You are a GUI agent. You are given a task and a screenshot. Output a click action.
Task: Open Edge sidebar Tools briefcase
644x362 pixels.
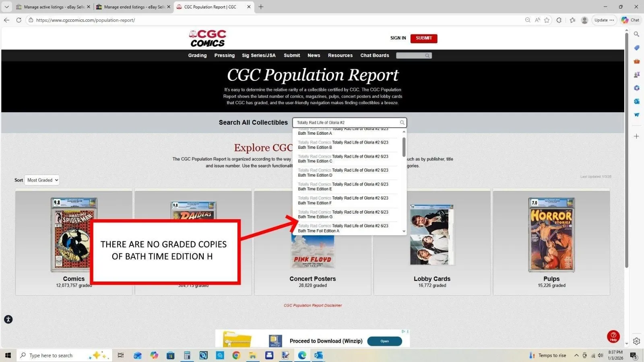[x=636, y=61]
